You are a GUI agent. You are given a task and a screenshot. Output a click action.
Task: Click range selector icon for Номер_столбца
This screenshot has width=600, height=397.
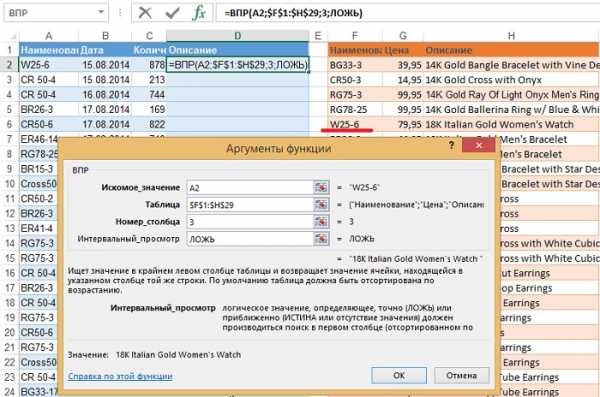tap(321, 222)
